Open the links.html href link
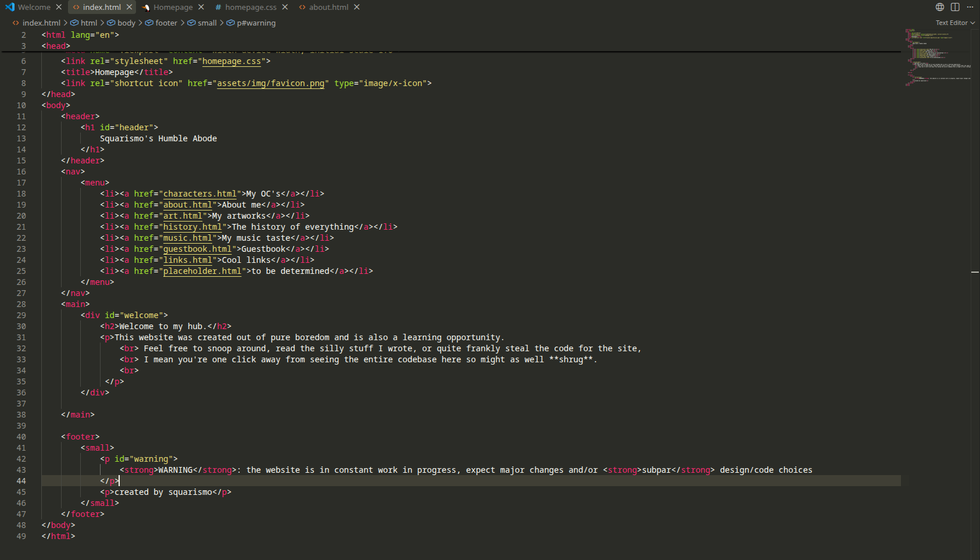980x560 pixels. [x=188, y=260]
